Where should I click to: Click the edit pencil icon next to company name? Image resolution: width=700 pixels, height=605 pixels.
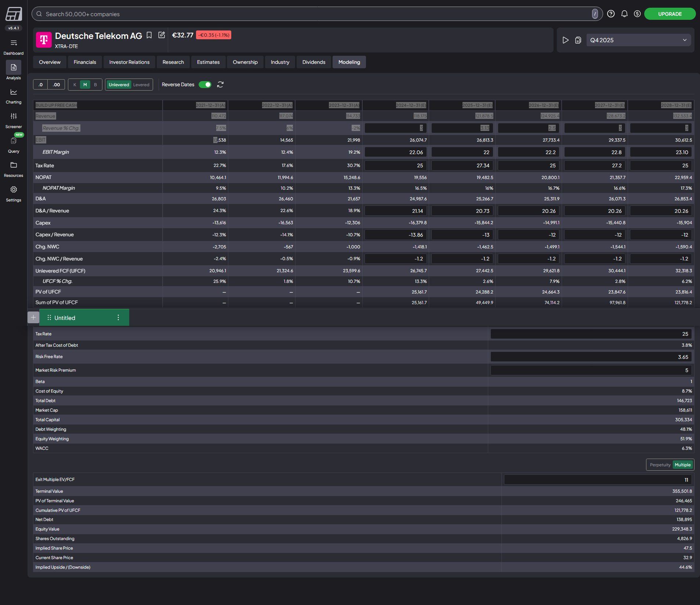click(x=162, y=35)
